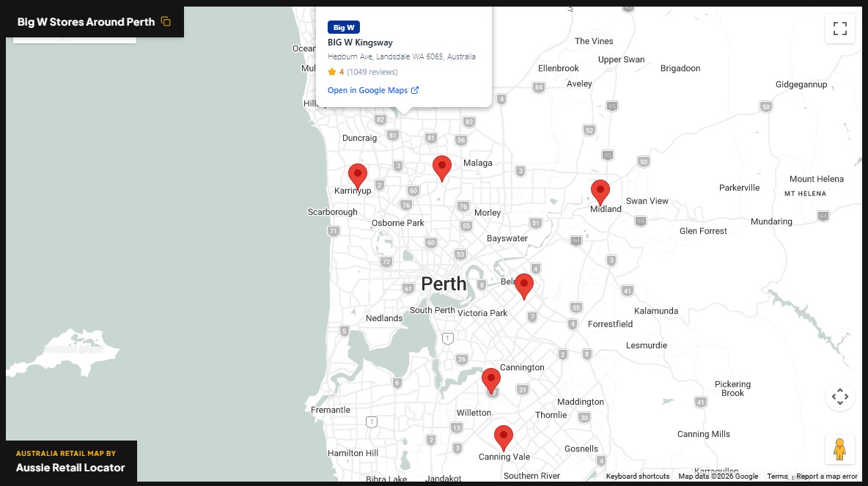Select the Street View pegman icon
Image resolution: width=868 pixels, height=486 pixels.
(x=839, y=449)
